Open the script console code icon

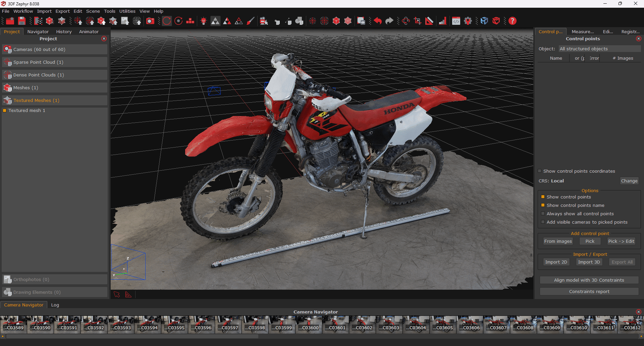456,21
